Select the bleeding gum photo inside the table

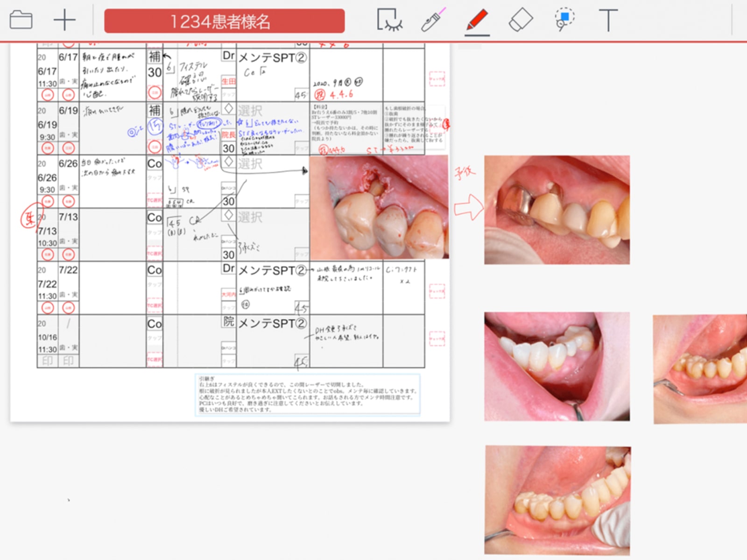[x=379, y=207]
